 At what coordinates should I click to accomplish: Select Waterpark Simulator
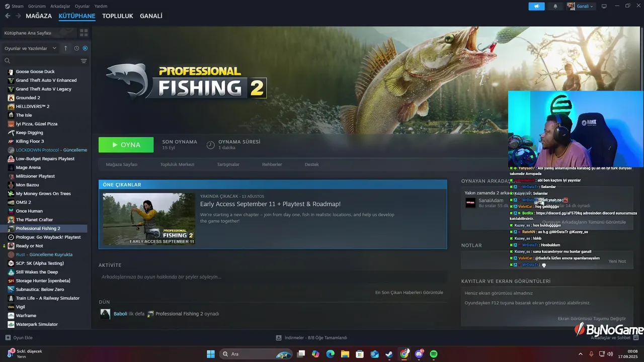point(37,324)
